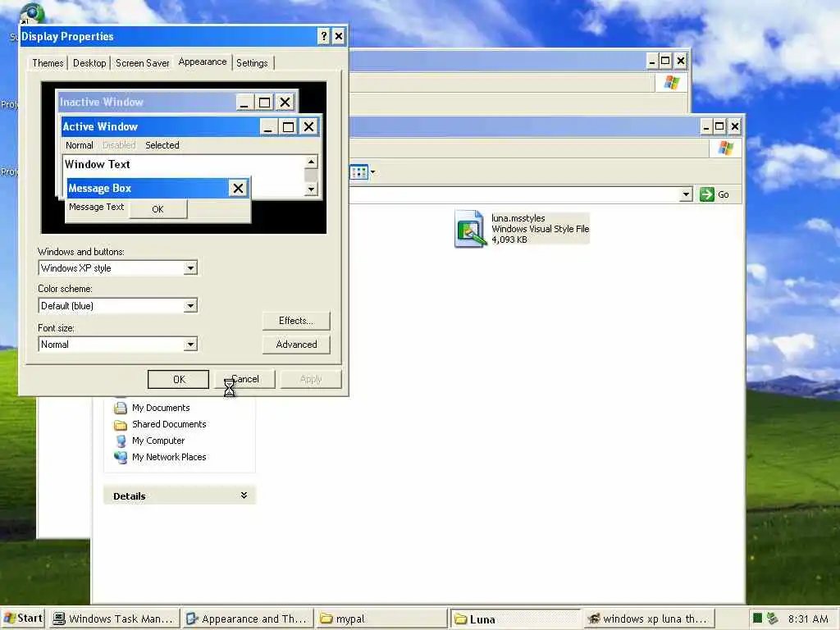Click the preview scrollbar down arrow
Image resolution: width=840 pixels, height=630 pixels.
coord(311,189)
